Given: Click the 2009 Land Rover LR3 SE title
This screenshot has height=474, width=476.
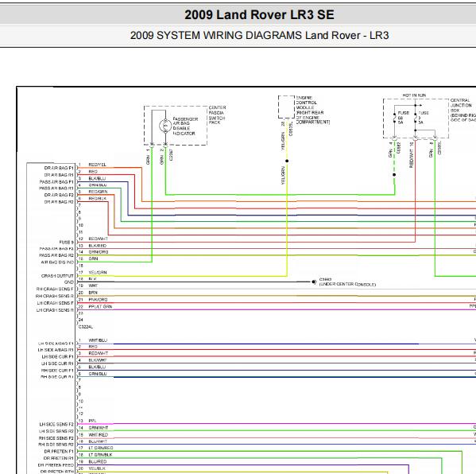Looking at the screenshot, I should (x=259, y=14).
